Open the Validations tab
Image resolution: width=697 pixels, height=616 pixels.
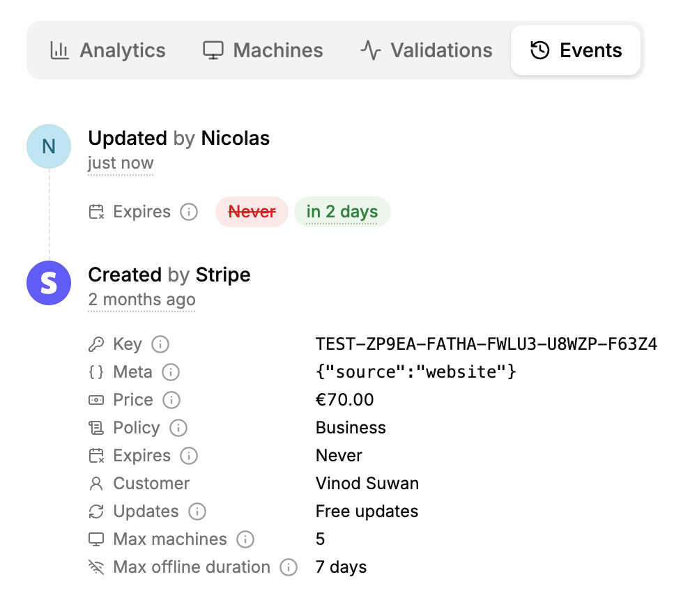pos(427,50)
